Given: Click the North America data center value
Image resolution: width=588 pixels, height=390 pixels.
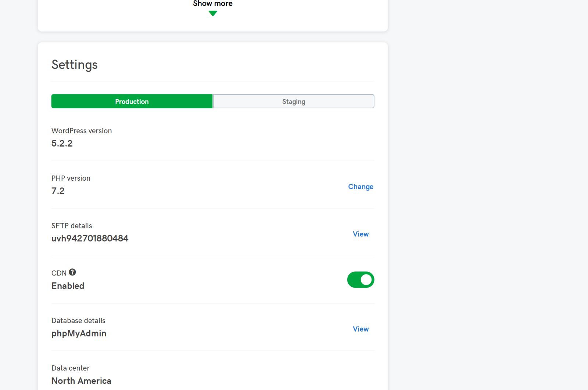Looking at the screenshot, I should (82, 381).
